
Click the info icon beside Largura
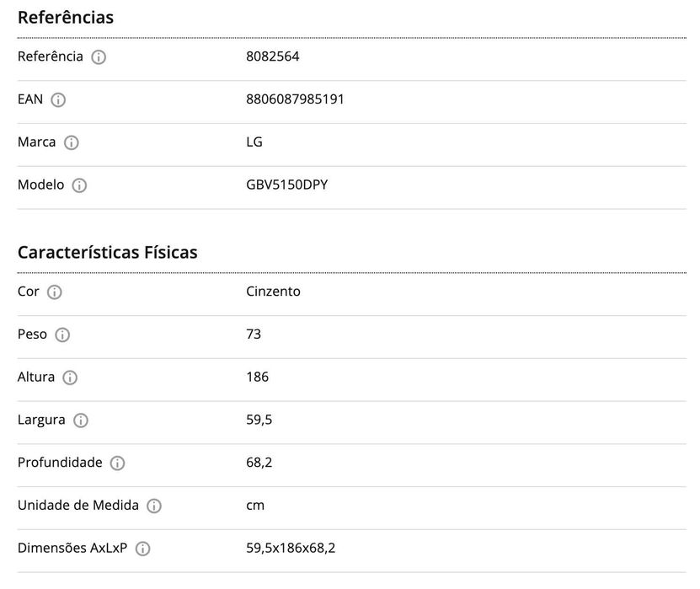(81, 420)
